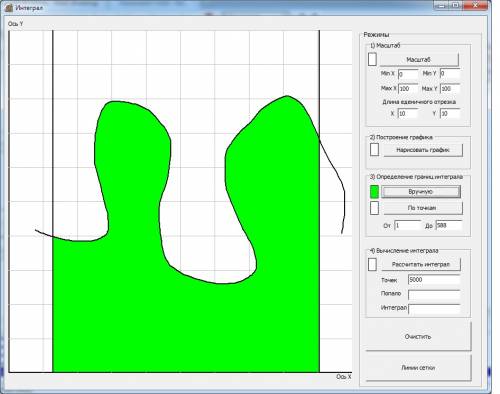Click the X unit length field
This screenshot has height=394, width=500.
point(408,113)
